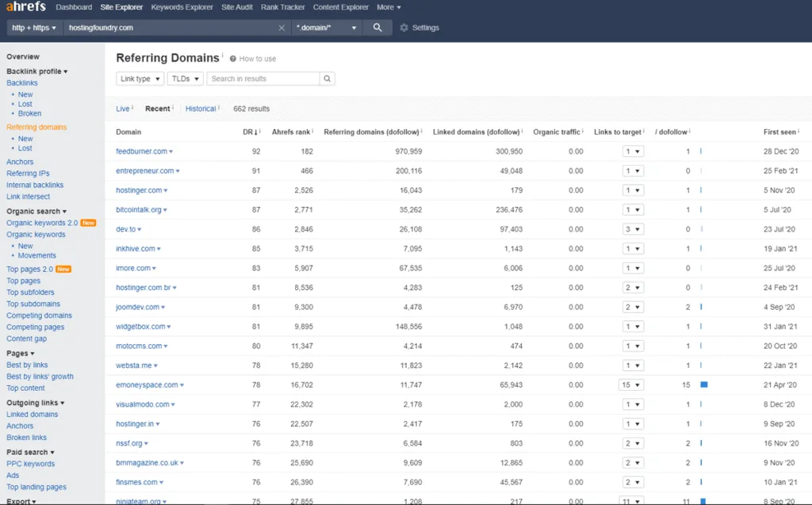Expand links to target for dev.to

click(x=633, y=229)
